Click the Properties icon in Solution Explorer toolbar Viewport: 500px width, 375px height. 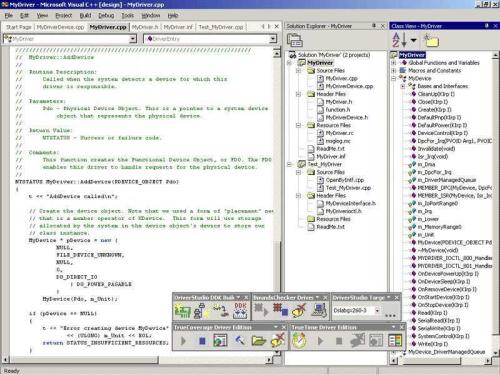[x=295, y=40]
